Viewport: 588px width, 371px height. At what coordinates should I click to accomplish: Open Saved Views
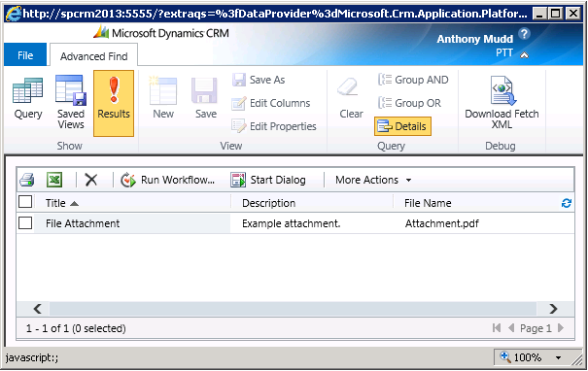point(71,102)
